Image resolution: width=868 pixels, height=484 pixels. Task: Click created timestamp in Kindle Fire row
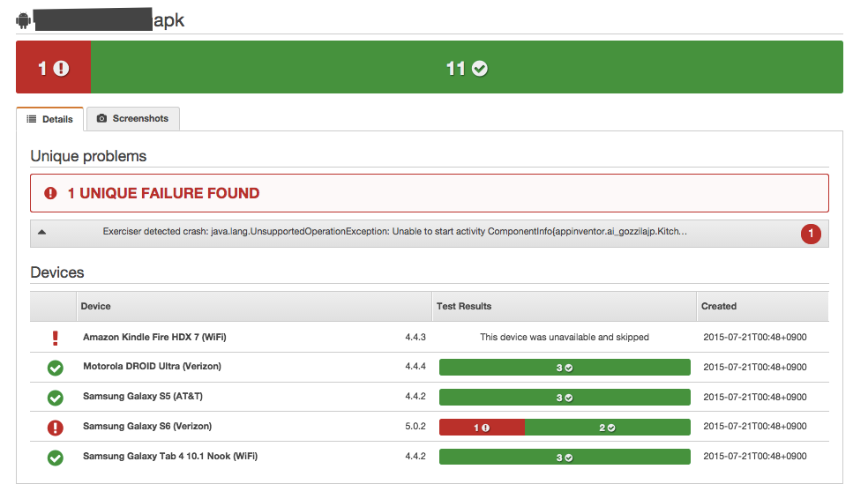[x=754, y=337]
